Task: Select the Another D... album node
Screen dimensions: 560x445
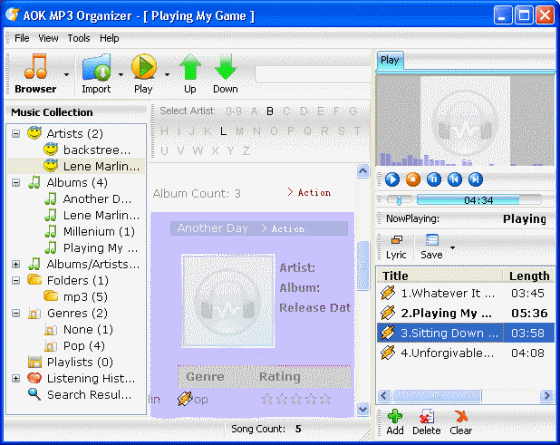Action: [x=89, y=199]
